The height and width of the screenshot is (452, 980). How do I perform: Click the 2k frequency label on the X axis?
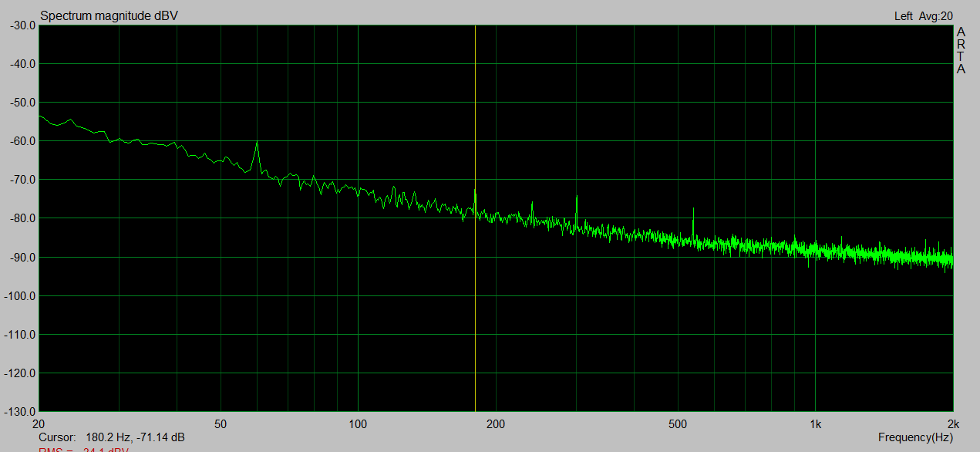point(953,423)
